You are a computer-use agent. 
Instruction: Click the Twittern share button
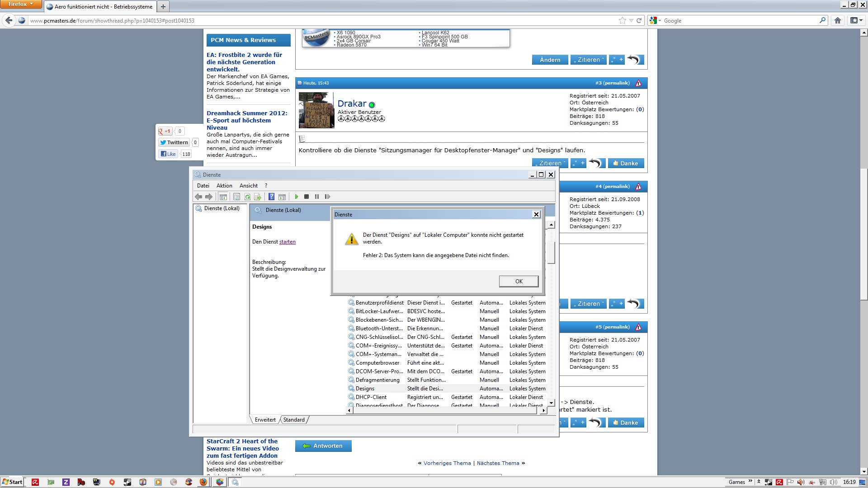point(174,142)
